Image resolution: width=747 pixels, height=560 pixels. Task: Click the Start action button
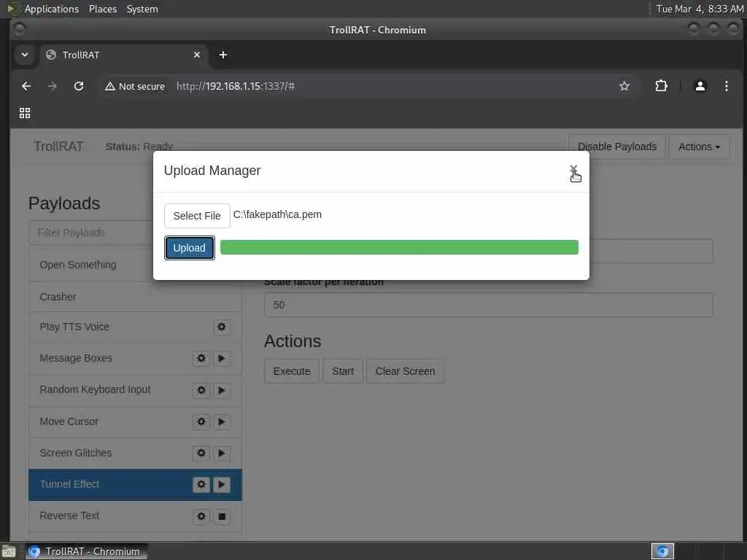[x=343, y=371]
